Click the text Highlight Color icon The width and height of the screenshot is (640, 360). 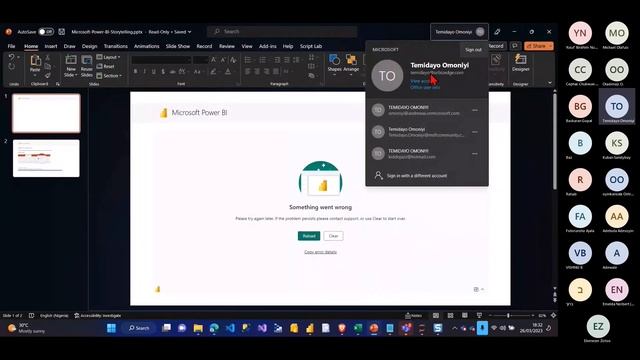pyautogui.click(x=213, y=72)
